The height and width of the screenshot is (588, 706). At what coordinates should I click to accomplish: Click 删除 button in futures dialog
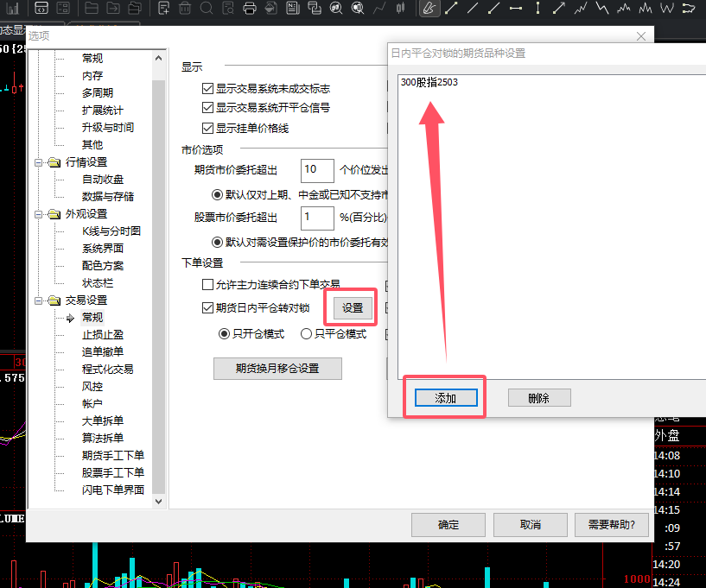coord(539,398)
